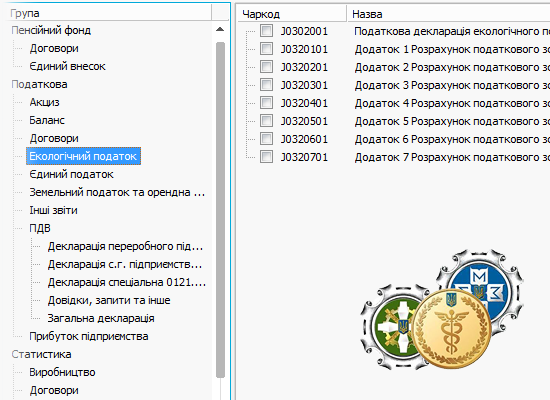Select code J0320101 text
Viewport: 550px width, 400px height.
pos(304,49)
